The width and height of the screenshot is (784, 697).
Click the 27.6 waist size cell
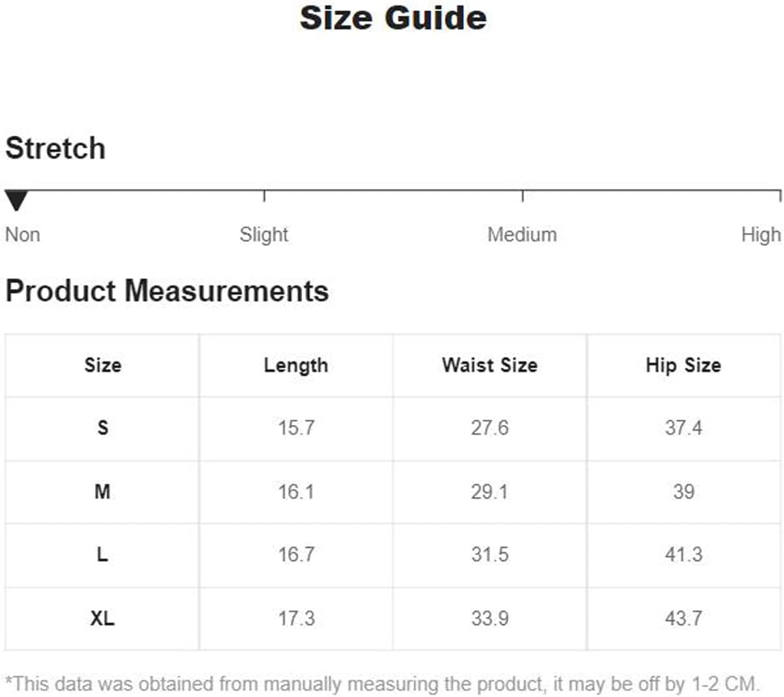490,427
